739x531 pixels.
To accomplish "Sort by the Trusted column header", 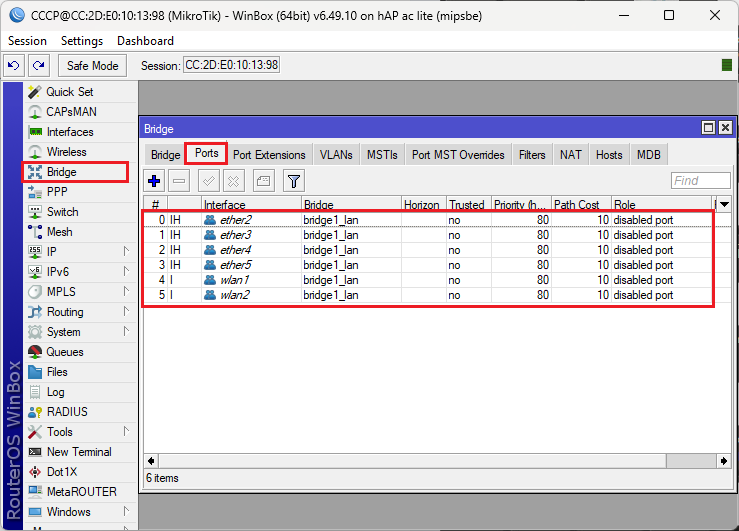I will (x=468, y=204).
